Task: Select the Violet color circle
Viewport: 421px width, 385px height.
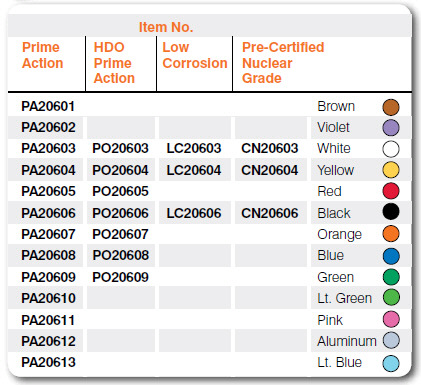Action: (x=391, y=128)
